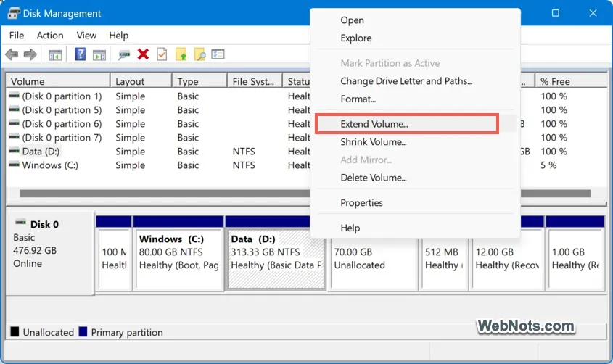Screen dimensions: 613x364
Task: Click drive icon beside Disk 0 partition 6
Action: [14, 123]
